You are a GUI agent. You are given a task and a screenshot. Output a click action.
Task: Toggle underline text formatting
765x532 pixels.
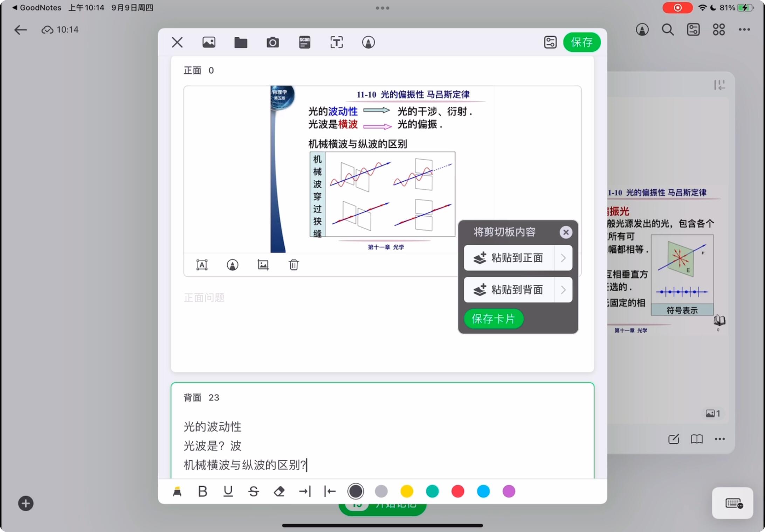coord(228,491)
